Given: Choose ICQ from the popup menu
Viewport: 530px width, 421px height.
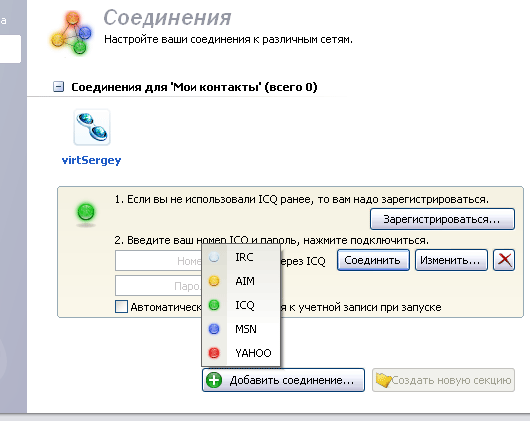Looking at the screenshot, I should (241, 305).
